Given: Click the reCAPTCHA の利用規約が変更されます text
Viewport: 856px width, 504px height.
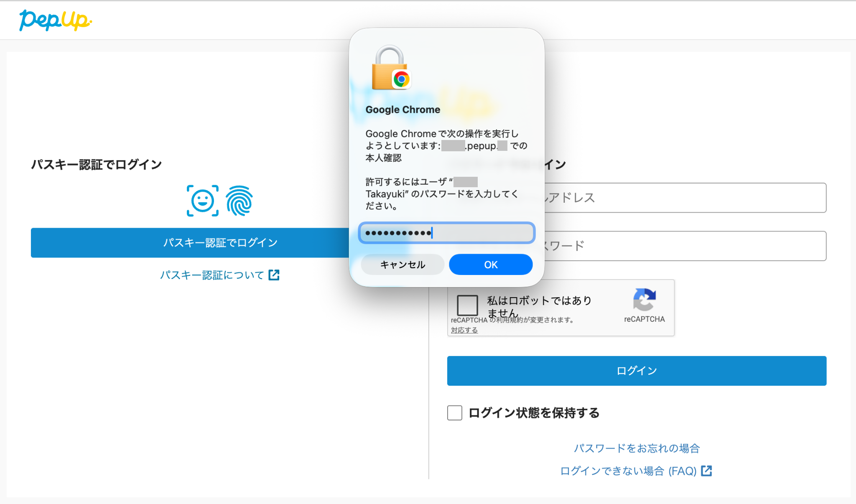Looking at the screenshot, I should (x=512, y=320).
